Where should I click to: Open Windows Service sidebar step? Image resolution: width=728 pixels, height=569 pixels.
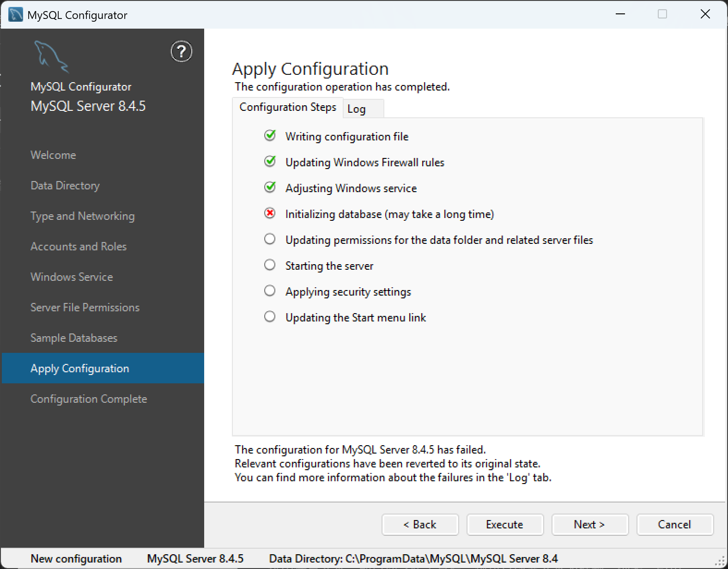tap(72, 277)
